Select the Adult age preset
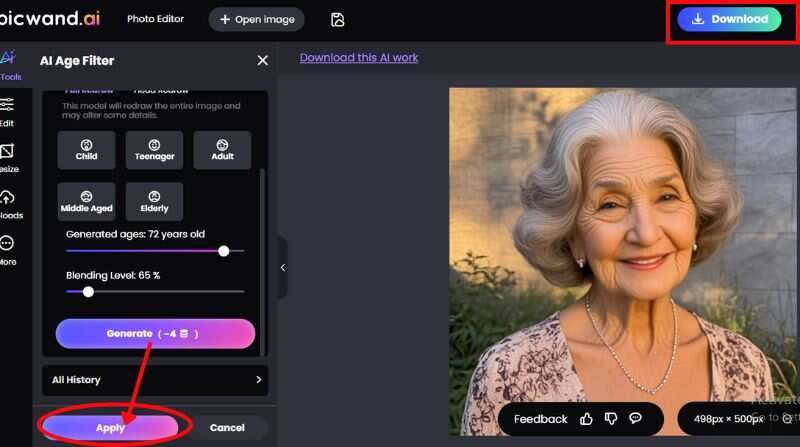 click(x=222, y=150)
